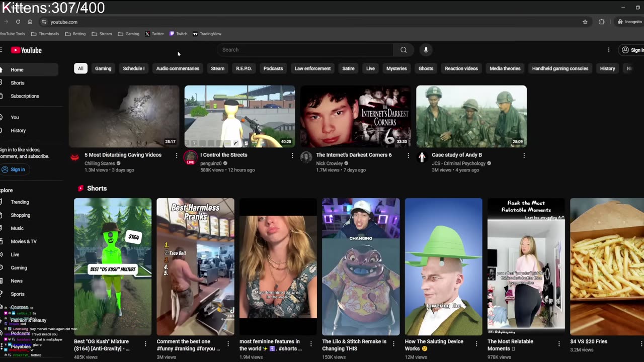
Task: Play Internet's Darkest Corners 6 thumbnail
Action: pyautogui.click(x=355, y=116)
